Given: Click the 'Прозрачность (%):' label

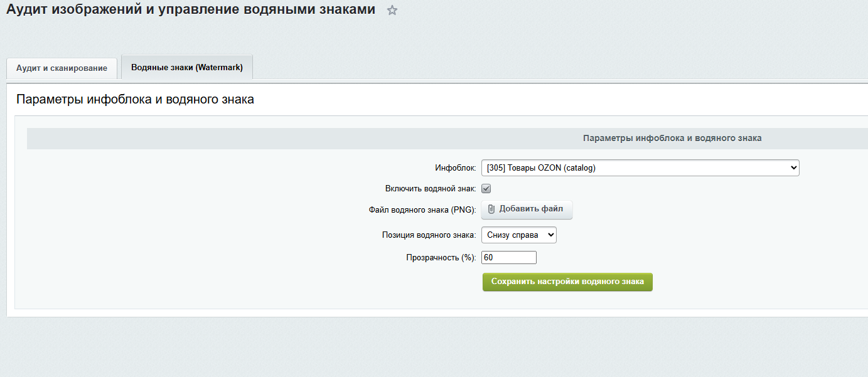Looking at the screenshot, I should (441, 257).
